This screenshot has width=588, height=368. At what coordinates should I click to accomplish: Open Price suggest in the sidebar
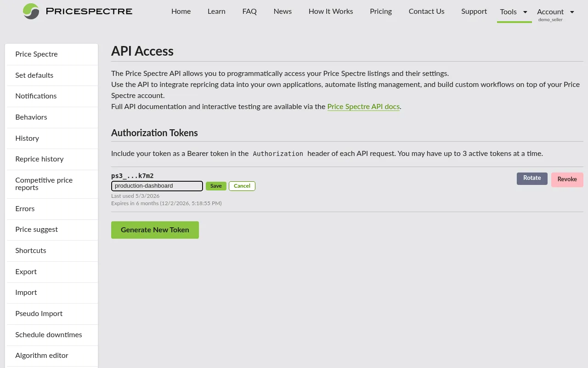click(x=51, y=230)
